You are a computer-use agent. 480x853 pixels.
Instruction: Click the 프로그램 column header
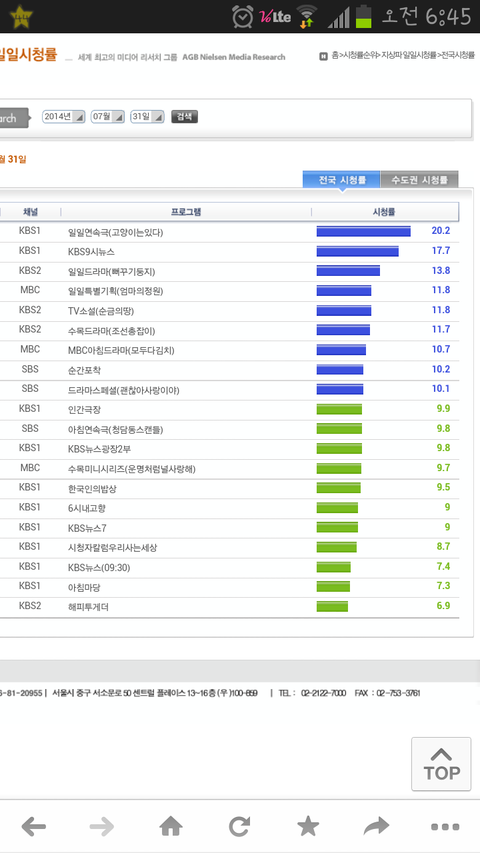[186, 212]
